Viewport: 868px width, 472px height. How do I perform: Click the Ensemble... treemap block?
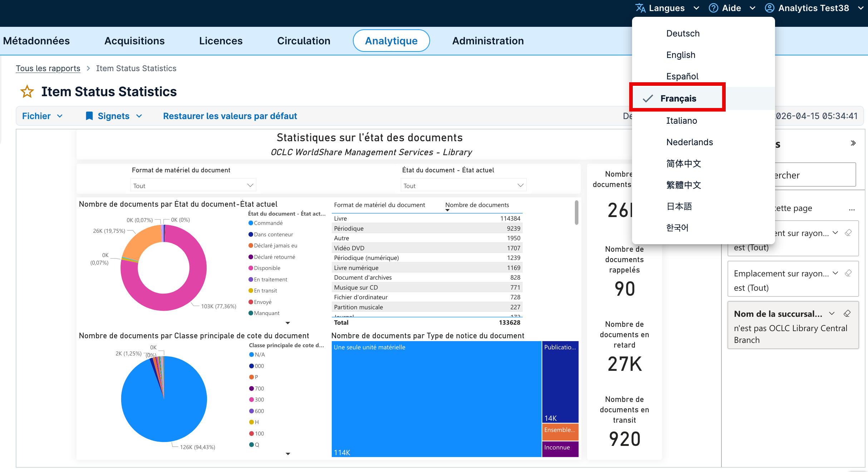point(560,432)
